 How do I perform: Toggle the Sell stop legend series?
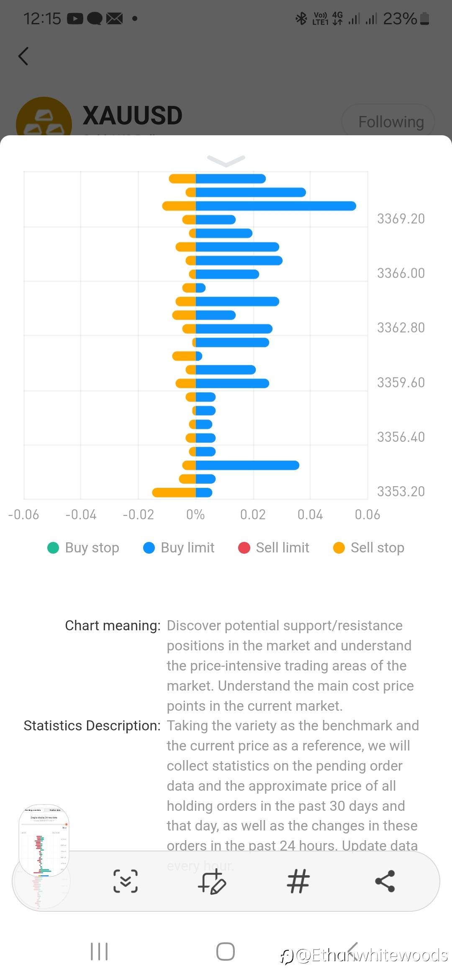(369, 548)
